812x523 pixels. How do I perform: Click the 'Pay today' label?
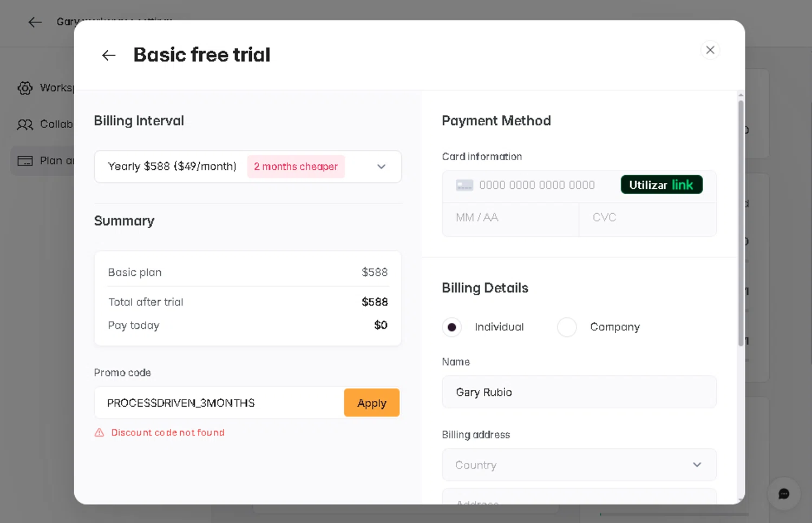[134, 326]
